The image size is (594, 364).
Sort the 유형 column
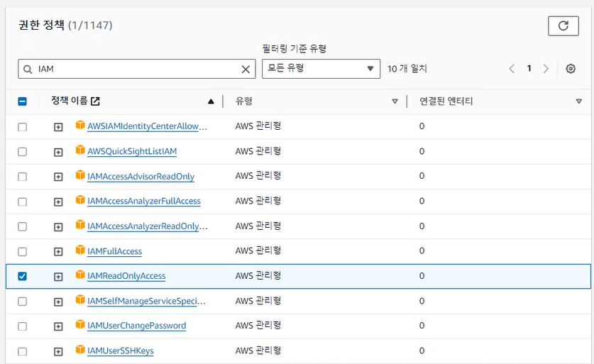point(395,101)
